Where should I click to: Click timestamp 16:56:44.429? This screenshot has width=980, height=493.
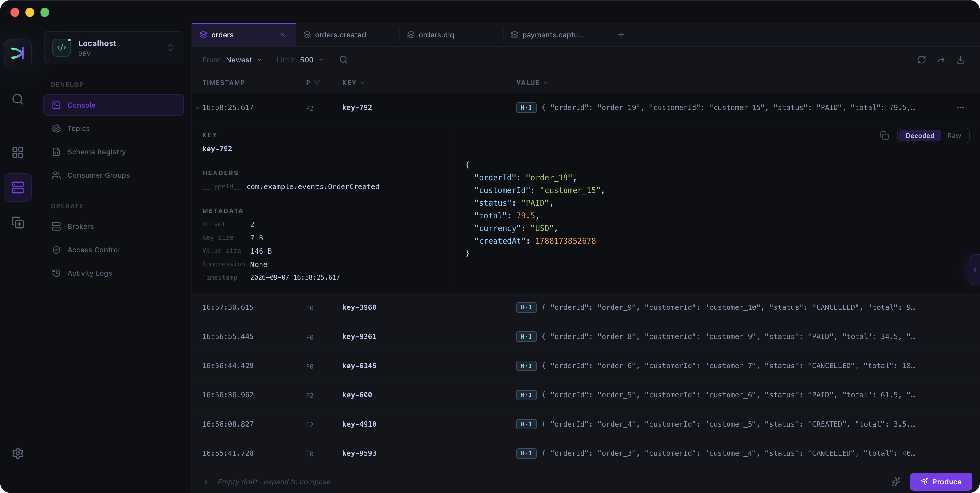click(x=227, y=366)
